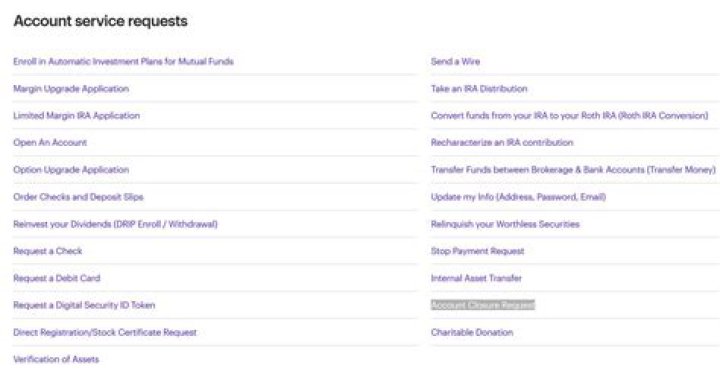Screen dimensions: 720x371
Task: Select Request a Digital Security ID Token
Action: (x=84, y=305)
